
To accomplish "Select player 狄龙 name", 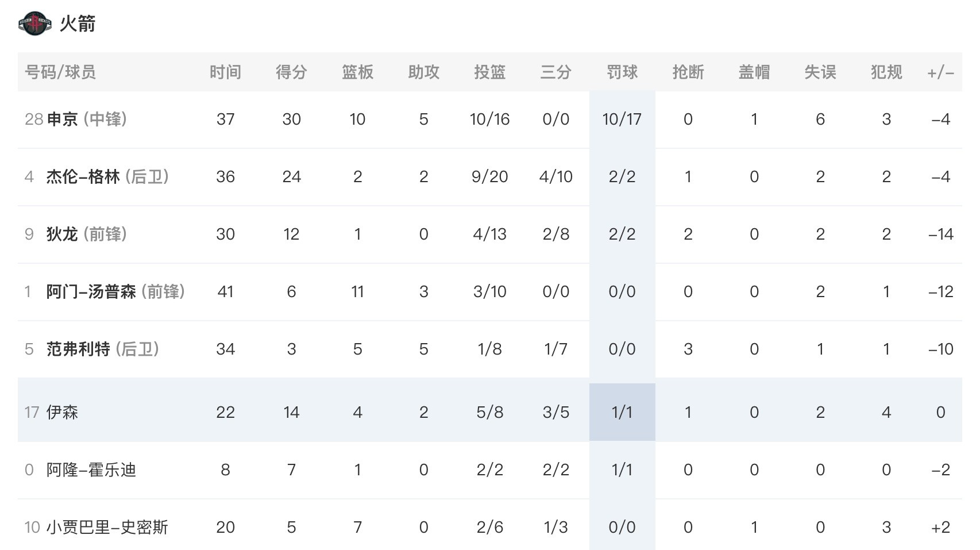I will click(x=62, y=234).
